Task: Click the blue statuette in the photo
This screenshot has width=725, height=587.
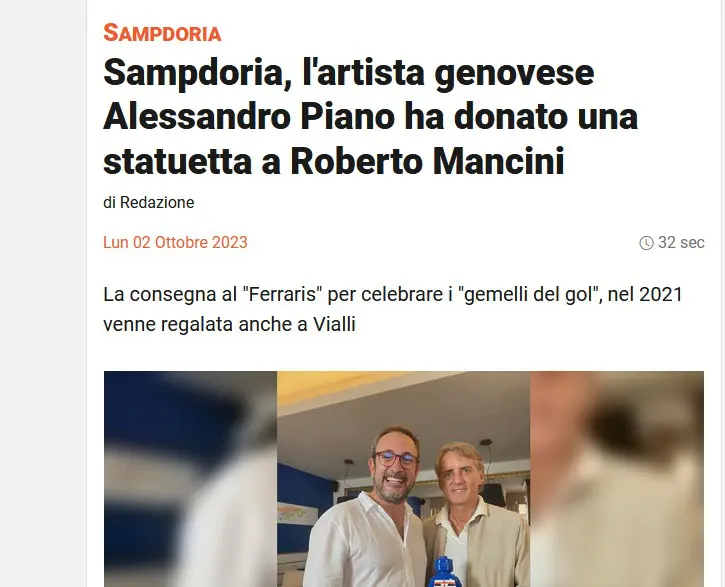Action: click(444, 572)
